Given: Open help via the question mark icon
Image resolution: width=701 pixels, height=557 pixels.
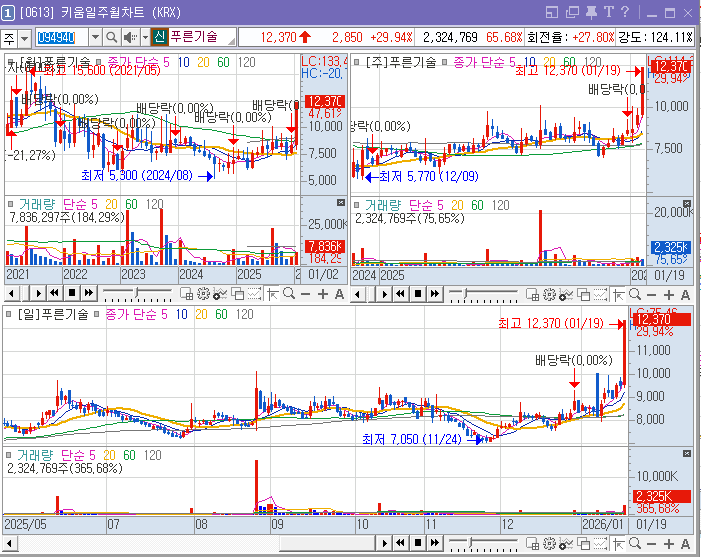Looking at the screenshot, I should tap(625, 12).
